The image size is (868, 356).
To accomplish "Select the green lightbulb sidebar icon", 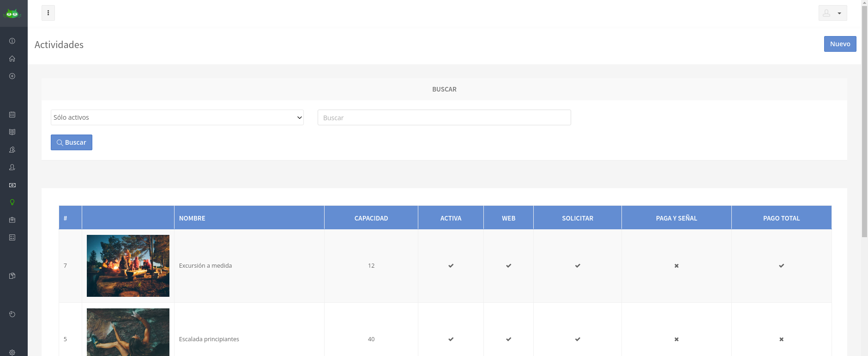I will [x=12, y=203].
